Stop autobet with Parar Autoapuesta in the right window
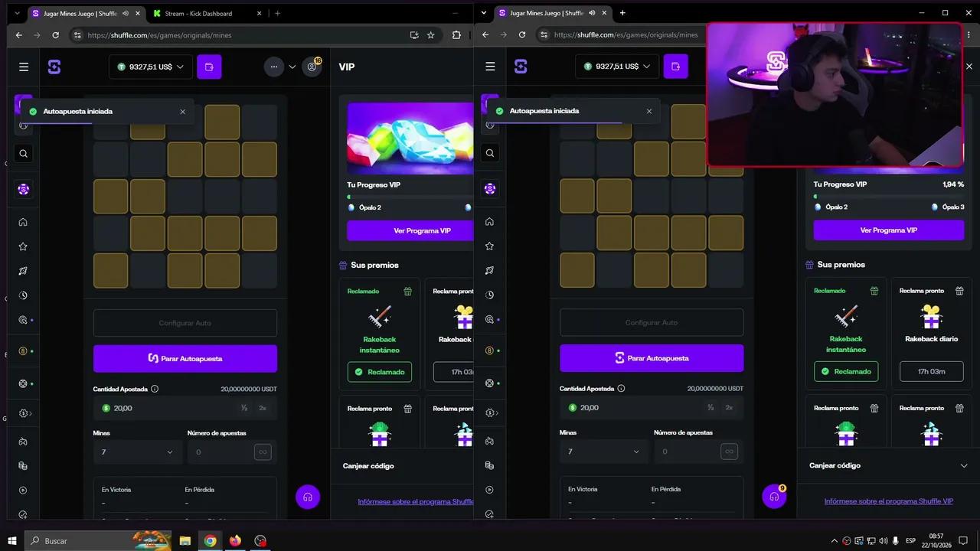This screenshot has width=980, height=551. click(652, 358)
